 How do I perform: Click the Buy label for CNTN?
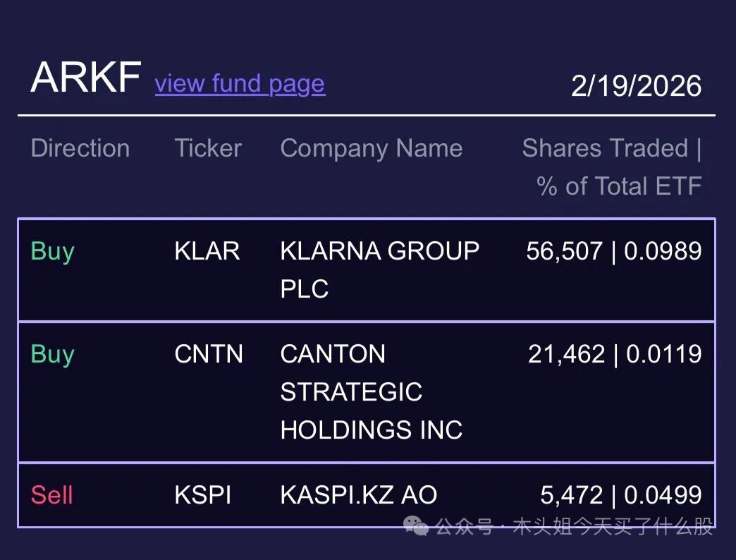(53, 354)
